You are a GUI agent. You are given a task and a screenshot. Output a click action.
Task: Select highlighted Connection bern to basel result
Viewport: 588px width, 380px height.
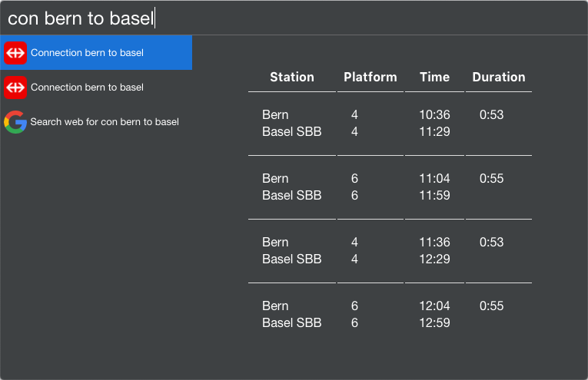[x=87, y=53]
